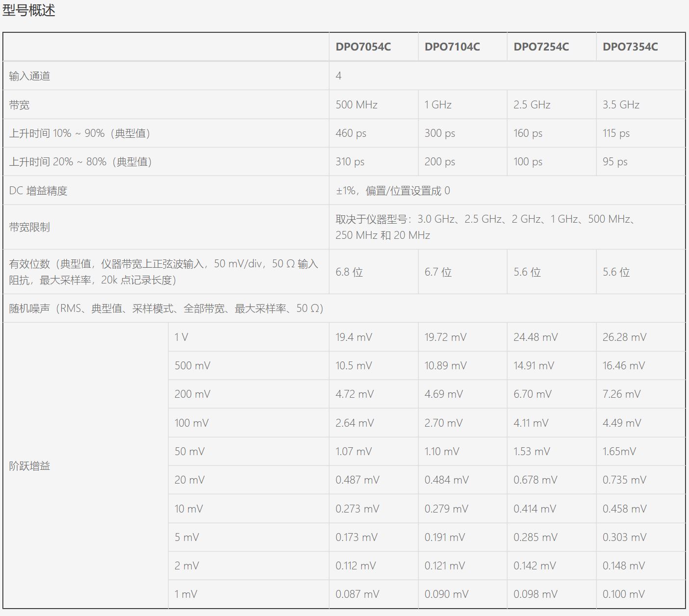Click the 6.8 位 effective bits cell
This screenshot has width=689, height=616.
(349, 272)
